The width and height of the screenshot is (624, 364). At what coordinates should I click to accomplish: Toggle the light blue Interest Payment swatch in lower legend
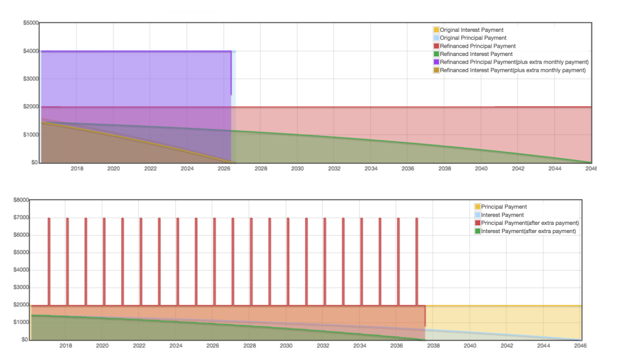pyautogui.click(x=478, y=215)
